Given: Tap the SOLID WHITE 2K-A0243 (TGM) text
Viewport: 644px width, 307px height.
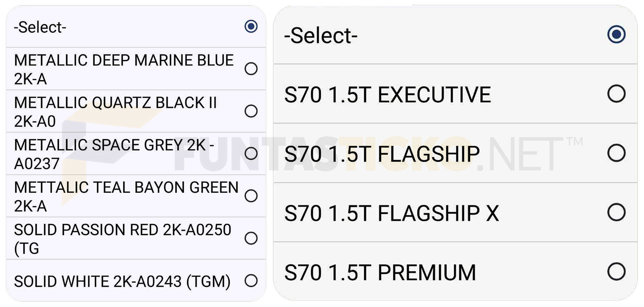Looking at the screenshot, I should (x=122, y=281).
